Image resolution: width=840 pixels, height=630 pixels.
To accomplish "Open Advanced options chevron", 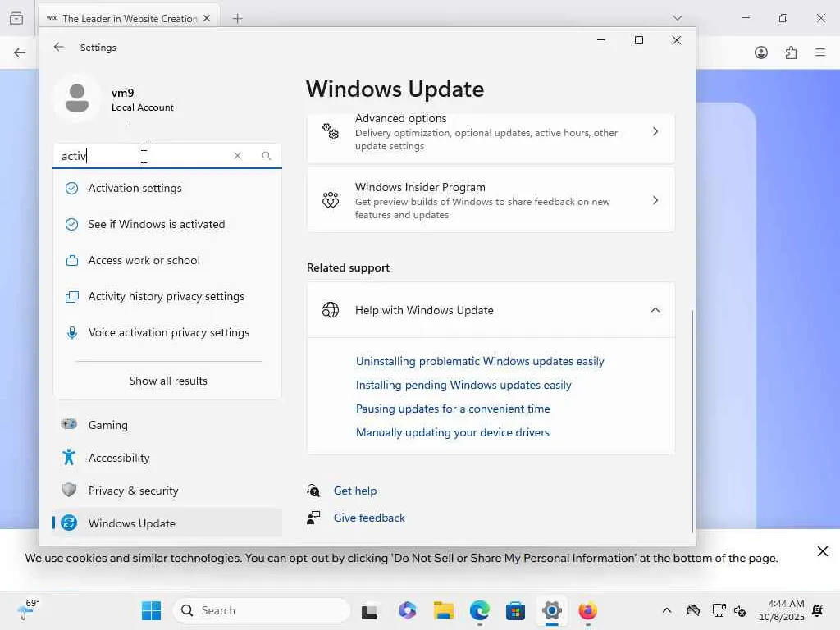I will coord(655,131).
